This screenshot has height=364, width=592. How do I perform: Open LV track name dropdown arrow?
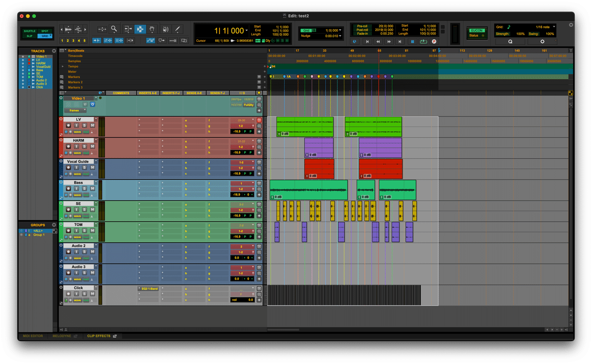96,119
